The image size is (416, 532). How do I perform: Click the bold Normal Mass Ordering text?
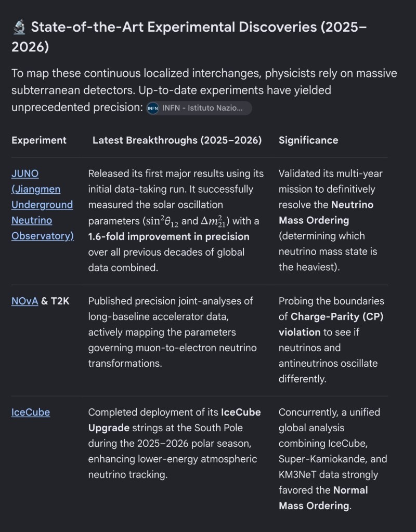(x=323, y=498)
